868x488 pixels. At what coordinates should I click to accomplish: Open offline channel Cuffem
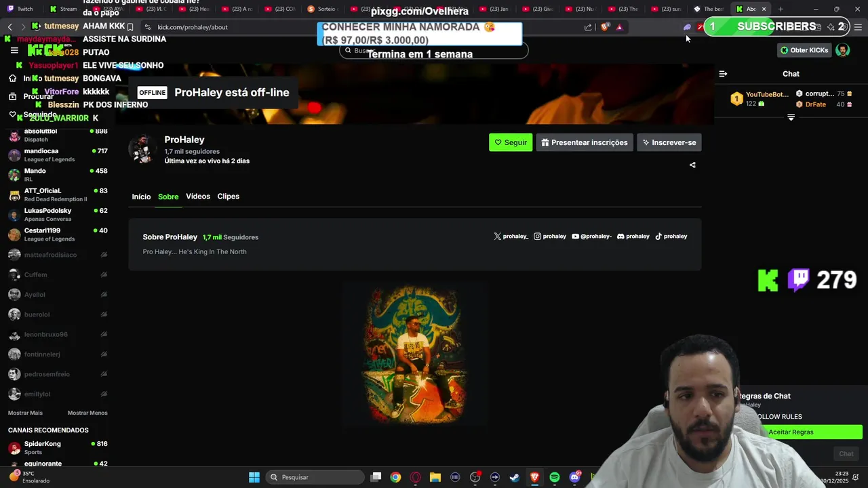pos(58,274)
